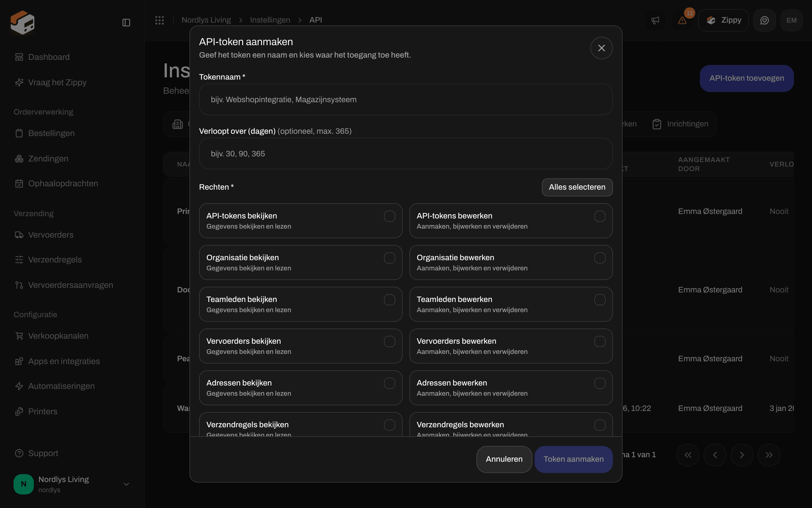This screenshot has width=812, height=508.
Task: Open the Zippy assistant button
Action: coord(723,20)
